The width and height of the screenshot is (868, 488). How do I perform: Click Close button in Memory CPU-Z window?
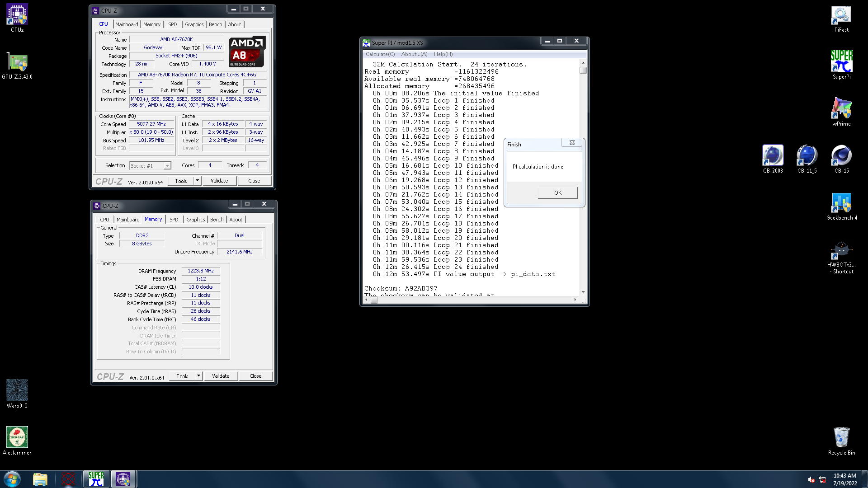[255, 376]
